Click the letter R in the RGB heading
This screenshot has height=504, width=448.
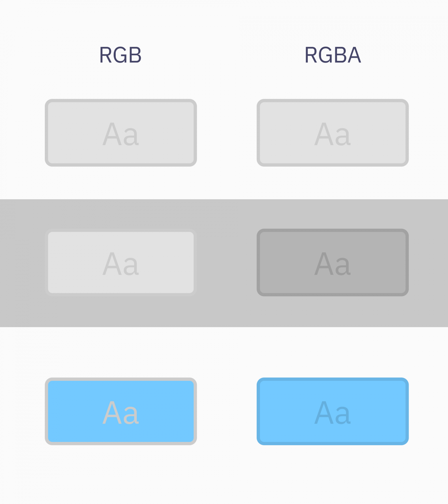tap(105, 55)
